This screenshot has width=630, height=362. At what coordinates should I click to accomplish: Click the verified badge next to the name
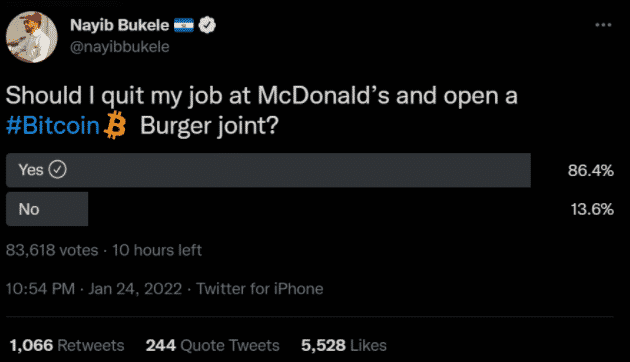point(207,25)
